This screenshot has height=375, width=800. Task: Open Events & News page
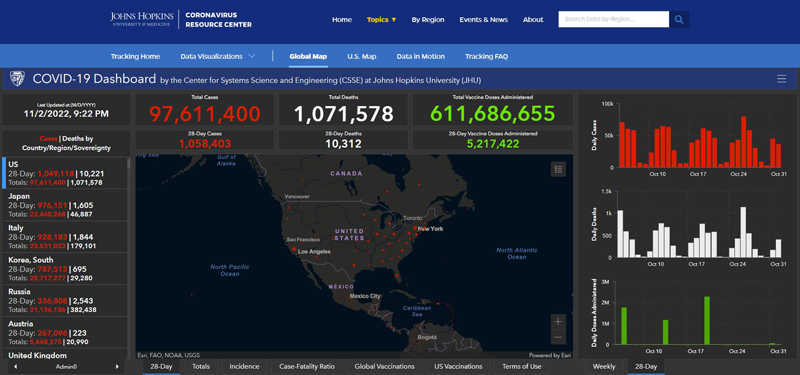click(x=484, y=19)
